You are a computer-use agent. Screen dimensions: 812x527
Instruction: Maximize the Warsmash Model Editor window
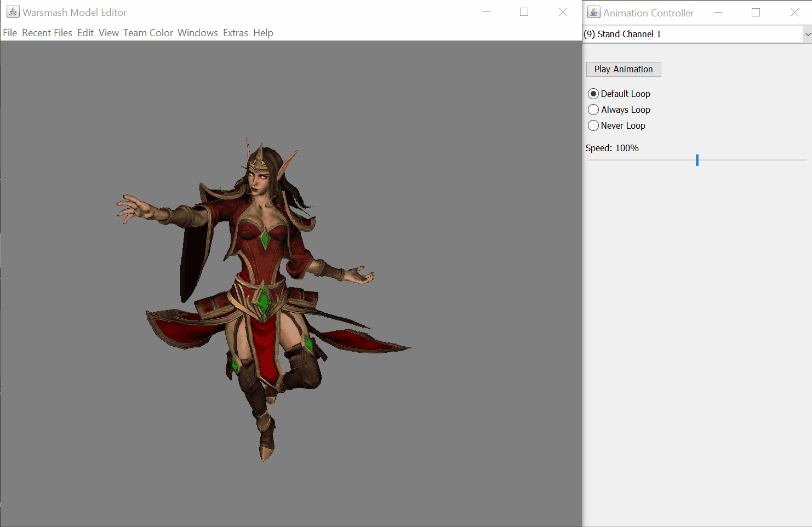tap(524, 12)
